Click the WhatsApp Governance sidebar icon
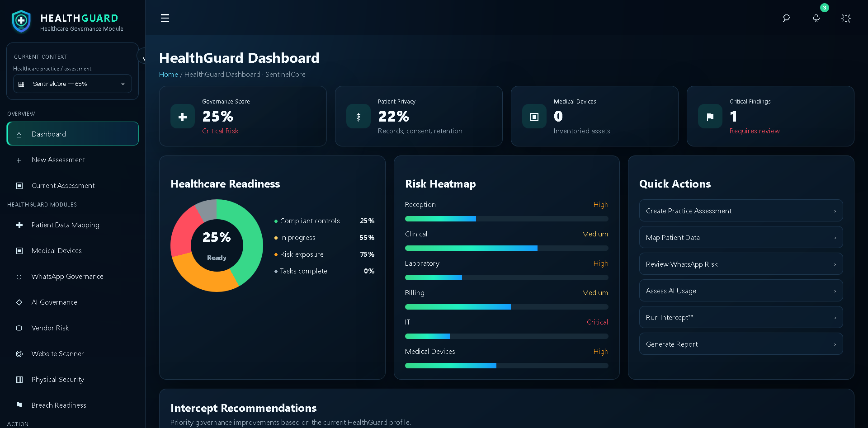Screen dimensions: 868x428 tap(19, 277)
